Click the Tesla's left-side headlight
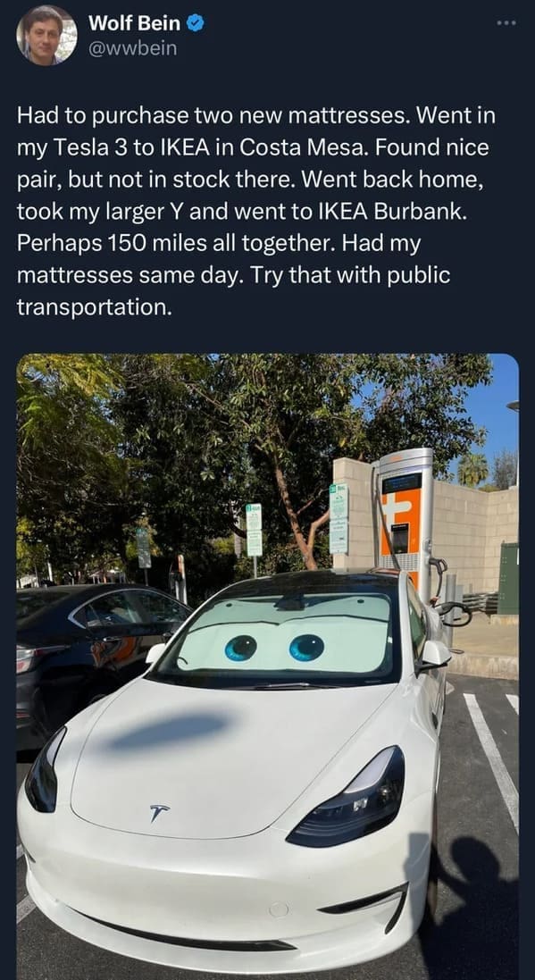This screenshot has width=535, height=980. click(45, 771)
